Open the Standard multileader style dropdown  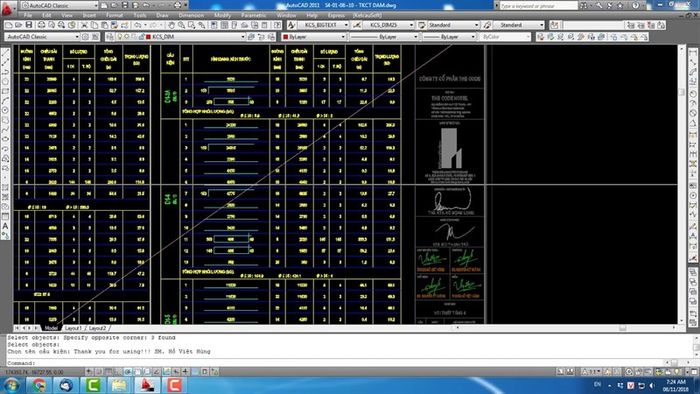(x=542, y=25)
